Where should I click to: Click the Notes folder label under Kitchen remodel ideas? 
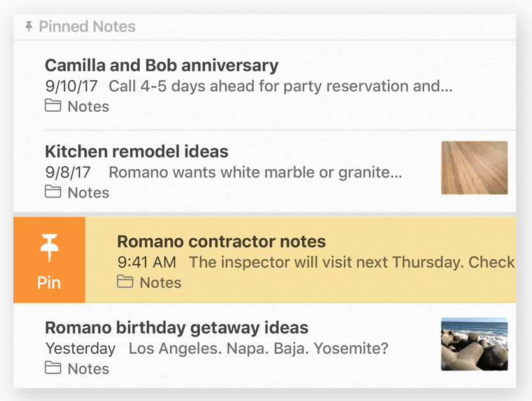88,193
